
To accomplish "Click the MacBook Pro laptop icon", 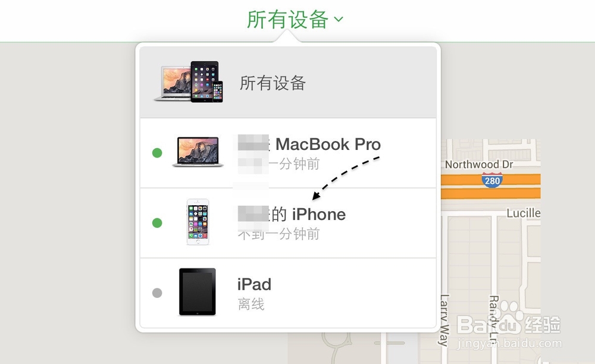I will point(198,152).
